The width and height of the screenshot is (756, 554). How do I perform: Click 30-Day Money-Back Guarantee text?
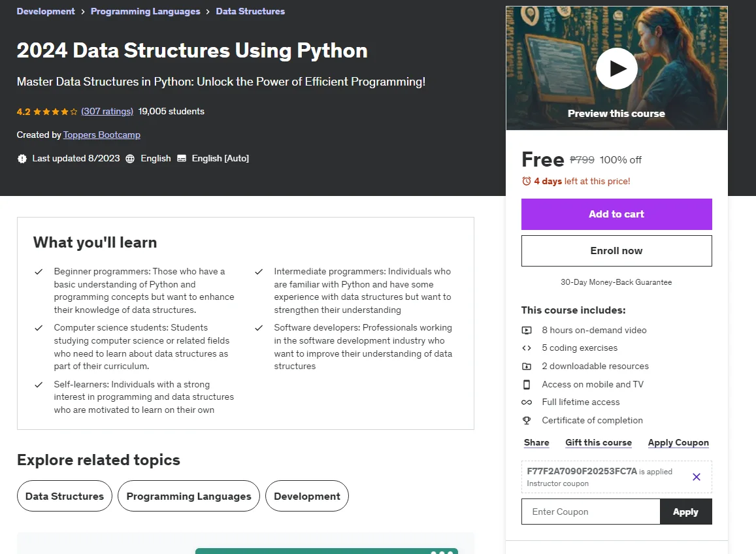pyautogui.click(x=616, y=282)
